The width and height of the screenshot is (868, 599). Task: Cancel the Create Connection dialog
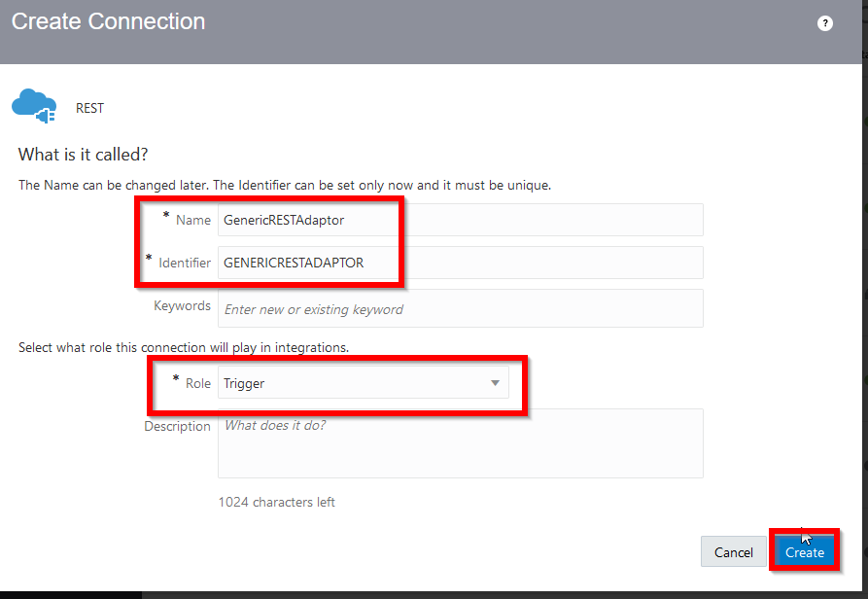pos(734,552)
